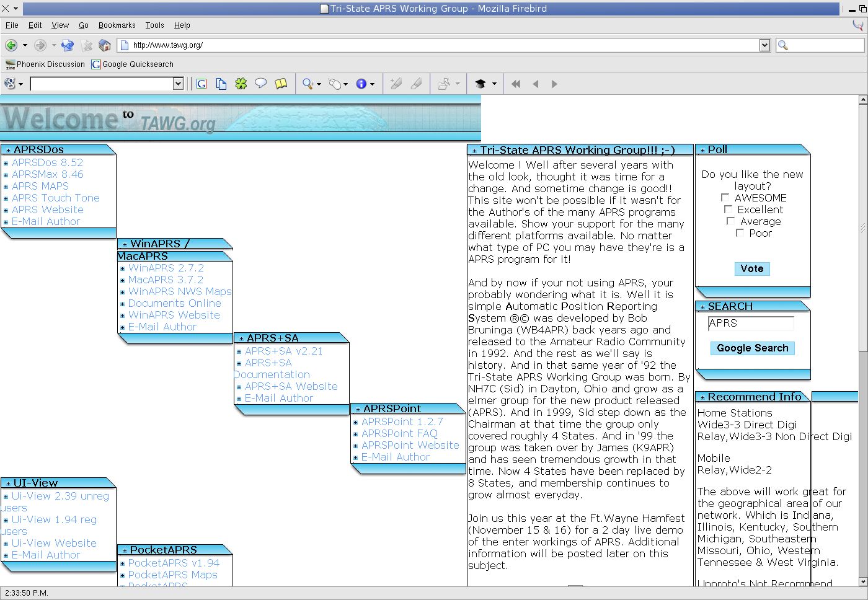868x600 pixels.
Task: Click the cached pages icon in Google toolbar
Action: tap(221, 84)
